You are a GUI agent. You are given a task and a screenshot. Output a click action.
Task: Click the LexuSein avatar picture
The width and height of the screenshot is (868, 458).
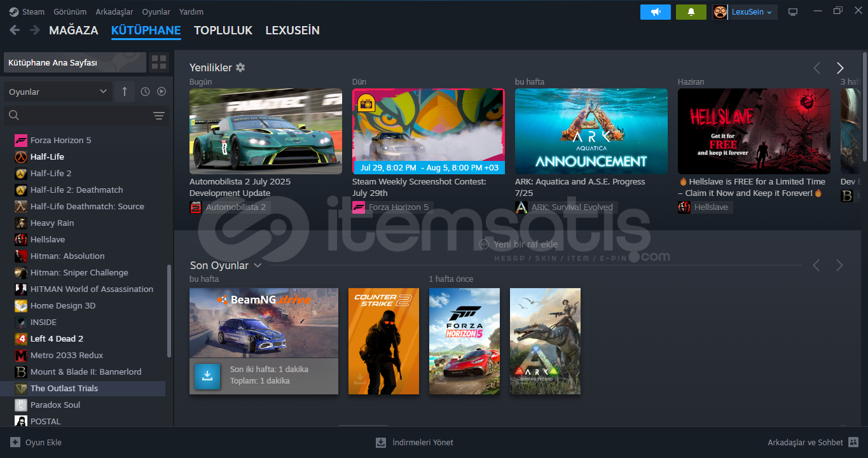coord(720,12)
